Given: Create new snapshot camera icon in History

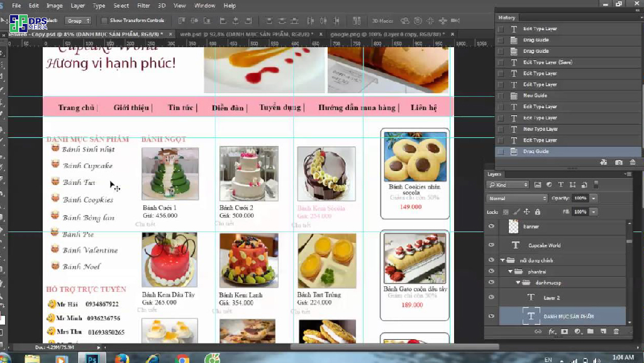Looking at the screenshot, I should 619,162.
